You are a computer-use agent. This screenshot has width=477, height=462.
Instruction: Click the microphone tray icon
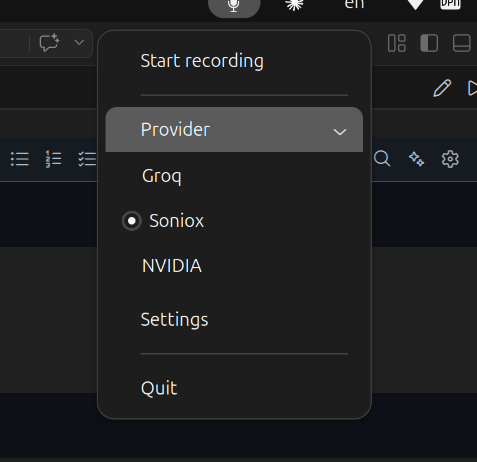pos(234,6)
